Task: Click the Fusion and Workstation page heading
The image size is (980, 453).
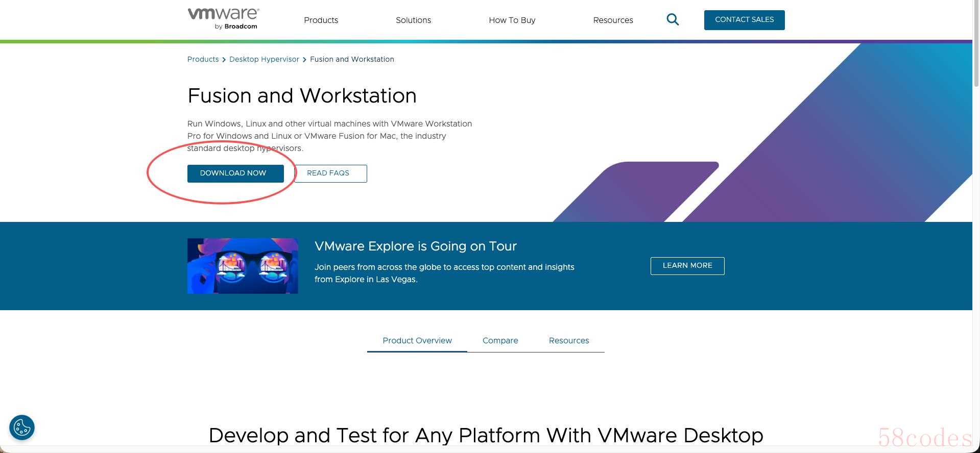Action: [x=302, y=96]
